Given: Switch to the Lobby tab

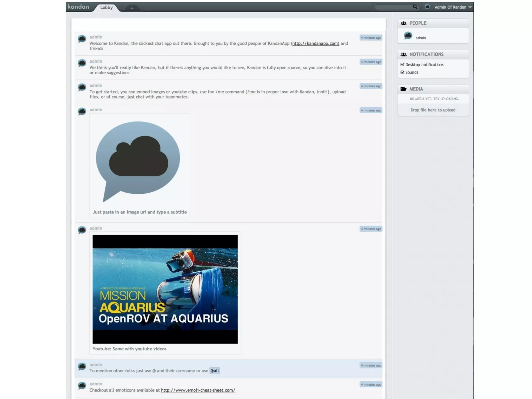Looking at the screenshot, I should [107, 8].
